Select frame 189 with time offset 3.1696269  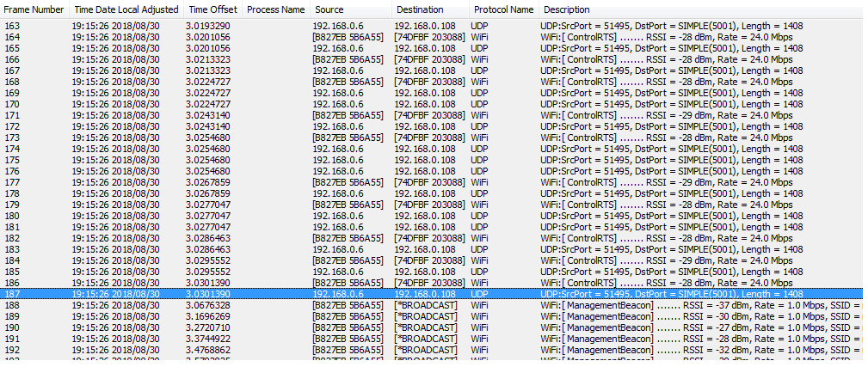coord(208,316)
